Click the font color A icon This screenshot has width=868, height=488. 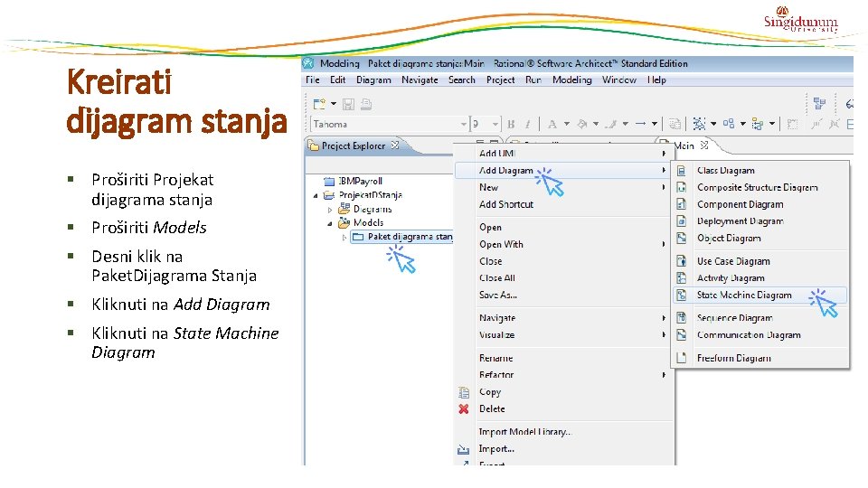(552, 124)
